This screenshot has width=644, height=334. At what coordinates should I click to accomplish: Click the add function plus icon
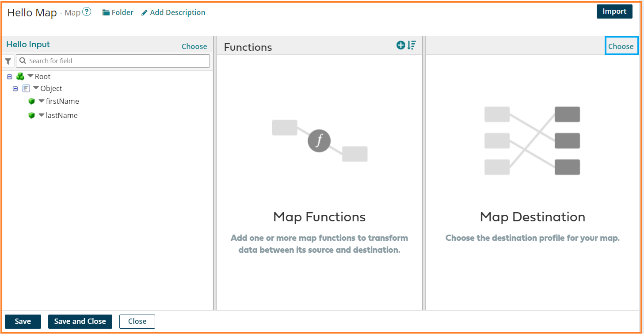pos(400,45)
